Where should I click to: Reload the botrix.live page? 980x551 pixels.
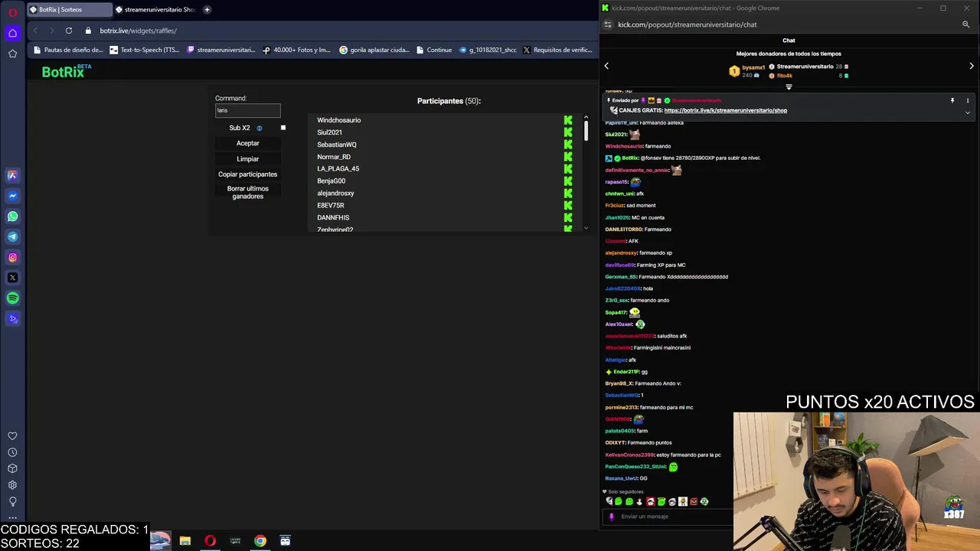[69, 31]
